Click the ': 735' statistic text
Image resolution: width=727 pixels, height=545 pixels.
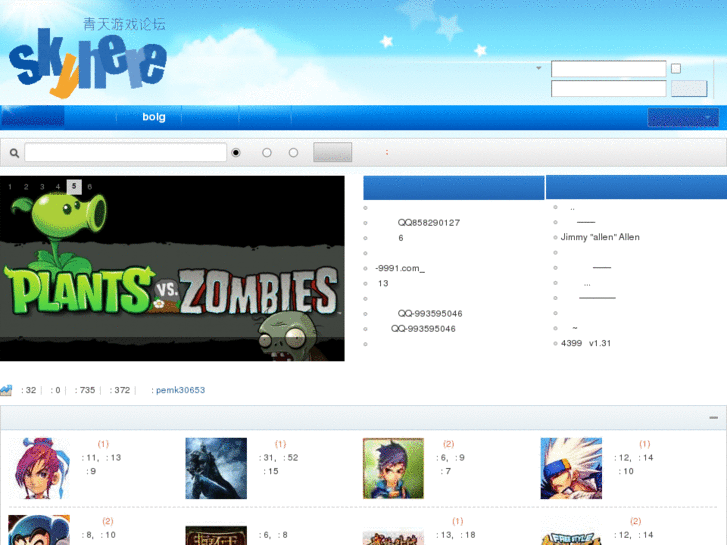85,390
